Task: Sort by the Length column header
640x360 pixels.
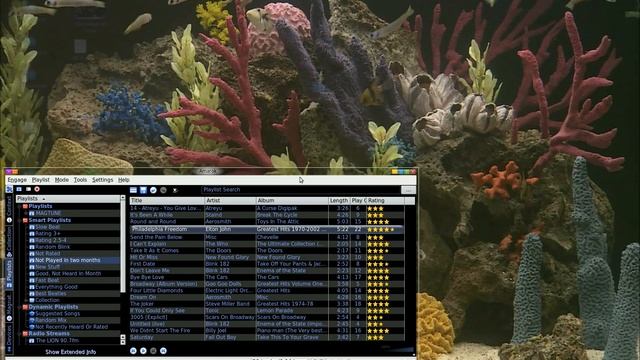Action: point(339,201)
